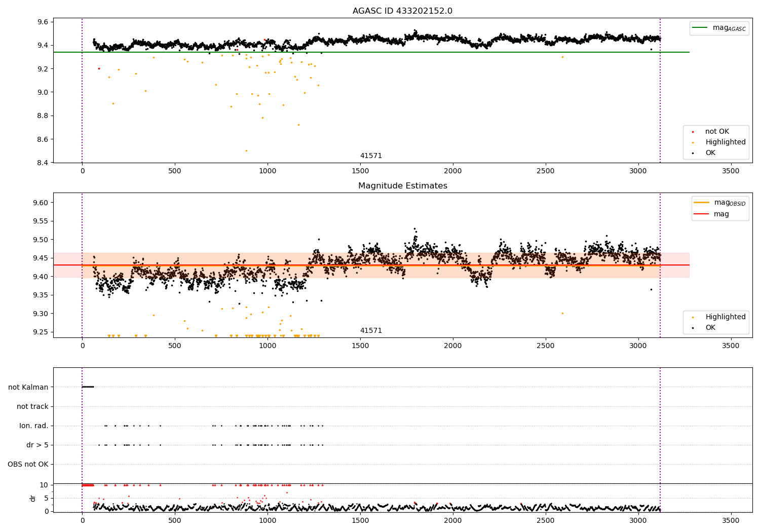Click the 'dr > 5' row label
Image resolution: width=760 pixels, height=532 pixels.
(x=37, y=445)
